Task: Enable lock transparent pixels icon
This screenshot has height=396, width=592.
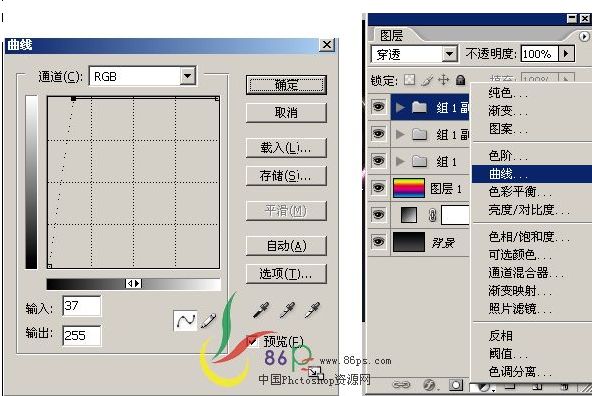Action: click(410, 80)
